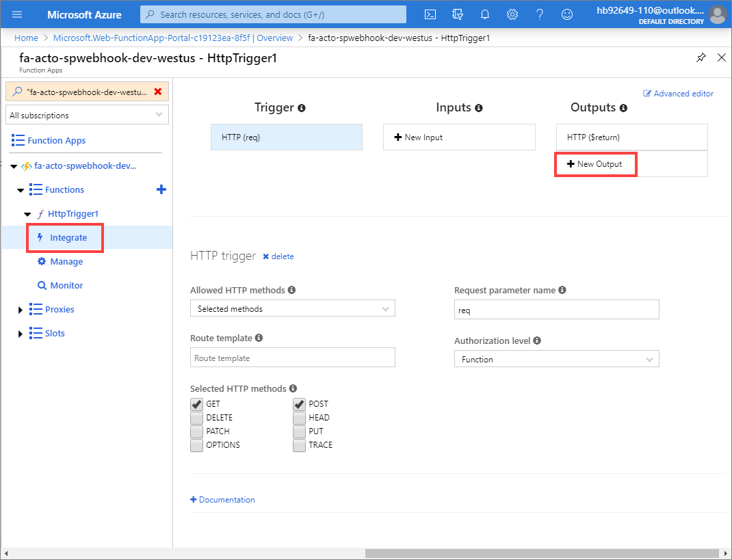Image resolution: width=732 pixels, height=560 pixels.
Task: Add a New Input binding
Action: (x=459, y=137)
